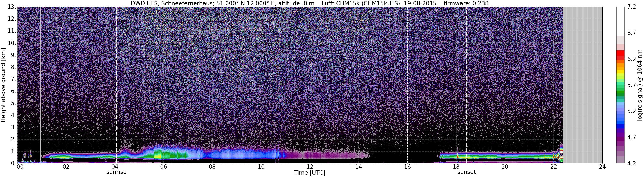Click the dashed sunrise marker line
The height and width of the screenshot is (177, 644).
pos(116,85)
